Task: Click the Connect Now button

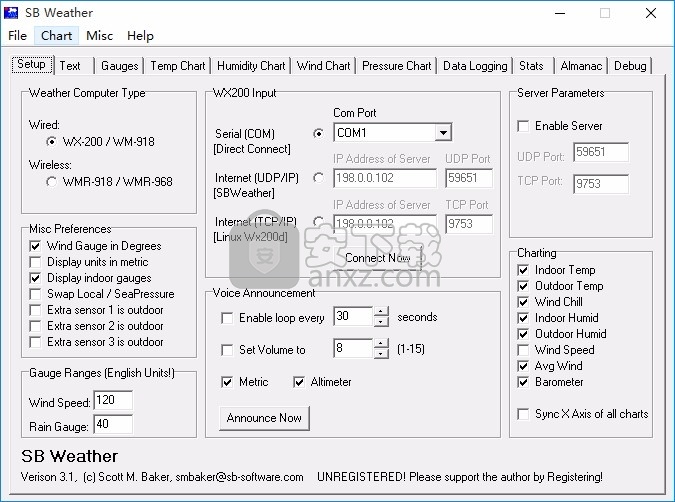Action: tap(378, 258)
